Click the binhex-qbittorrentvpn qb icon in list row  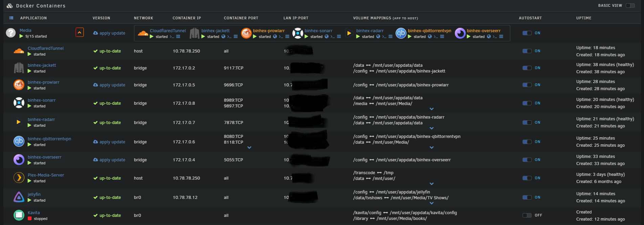click(x=19, y=141)
